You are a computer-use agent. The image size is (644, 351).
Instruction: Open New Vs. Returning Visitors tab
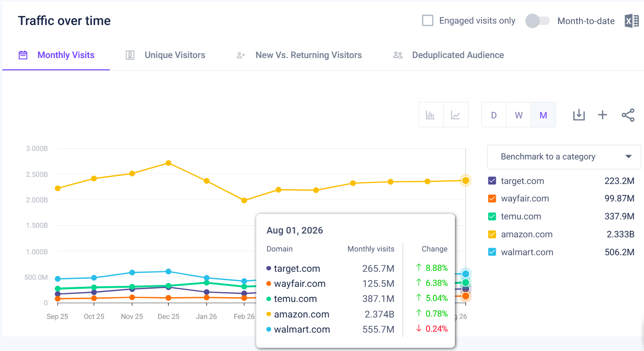point(299,55)
